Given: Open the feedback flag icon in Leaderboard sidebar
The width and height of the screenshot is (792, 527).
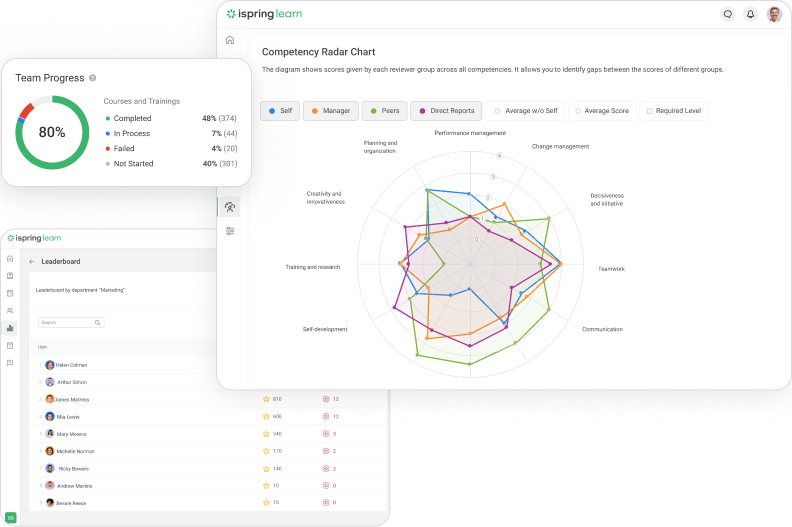Looking at the screenshot, I should click(10, 363).
